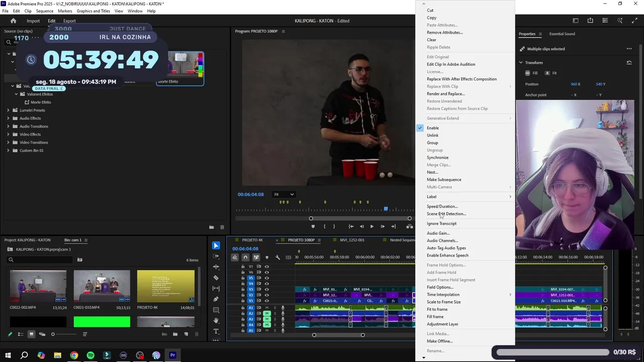Collapse the Transform section in Properties

[x=521, y=62]
